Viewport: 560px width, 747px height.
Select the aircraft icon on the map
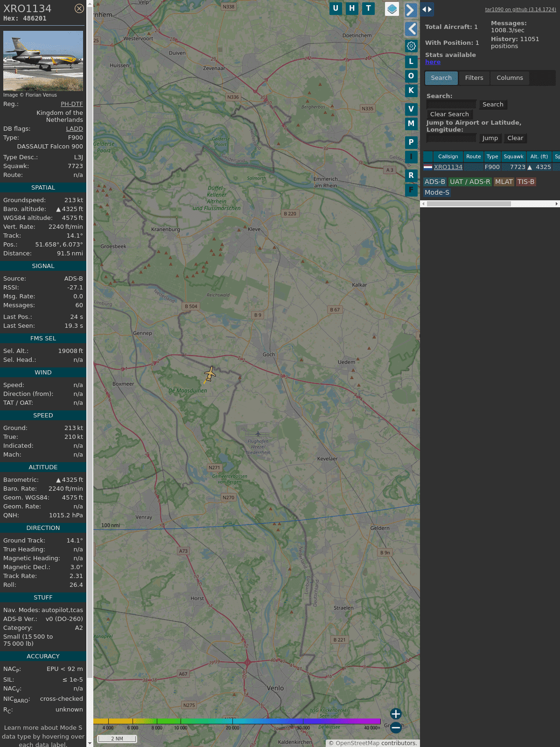tap(210, 374)
